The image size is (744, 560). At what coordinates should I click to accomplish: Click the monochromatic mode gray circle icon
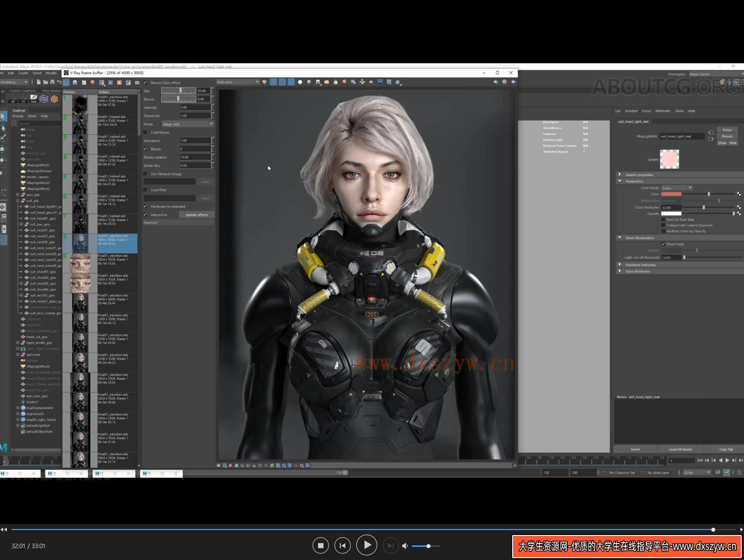click(x=309, y=82)
